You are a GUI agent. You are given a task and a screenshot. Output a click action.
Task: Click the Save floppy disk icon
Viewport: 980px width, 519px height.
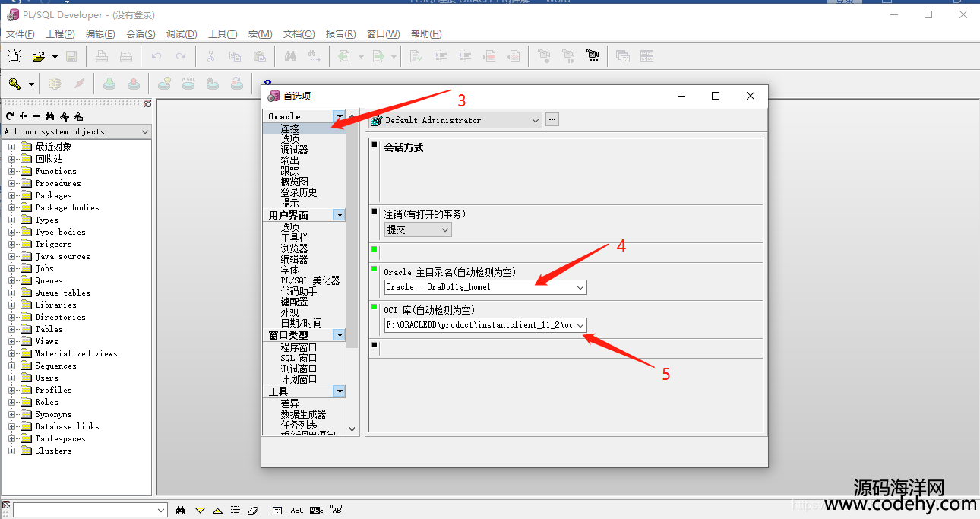click(x=71, y=56)
